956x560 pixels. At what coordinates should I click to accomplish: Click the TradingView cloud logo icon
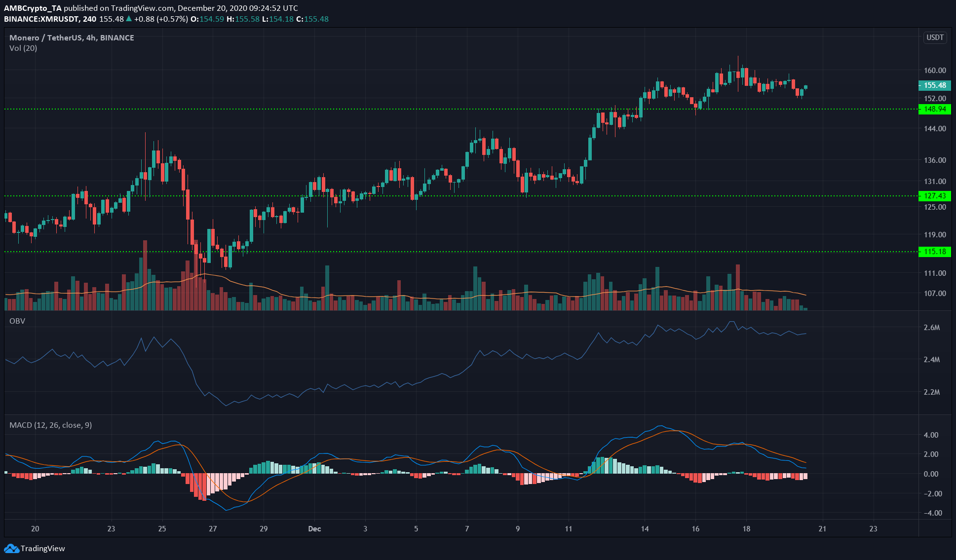pos(11,548)
